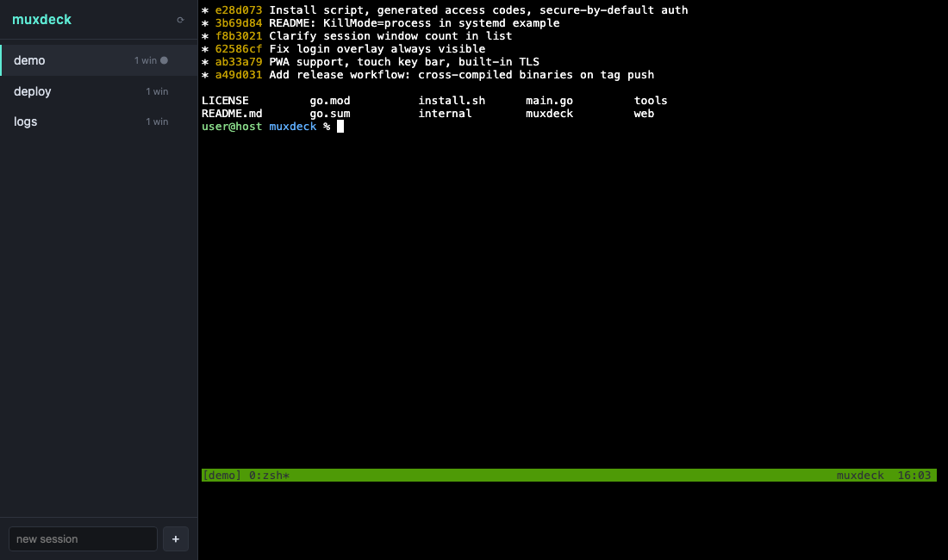Click the web directory name

[x=644, y=114]
